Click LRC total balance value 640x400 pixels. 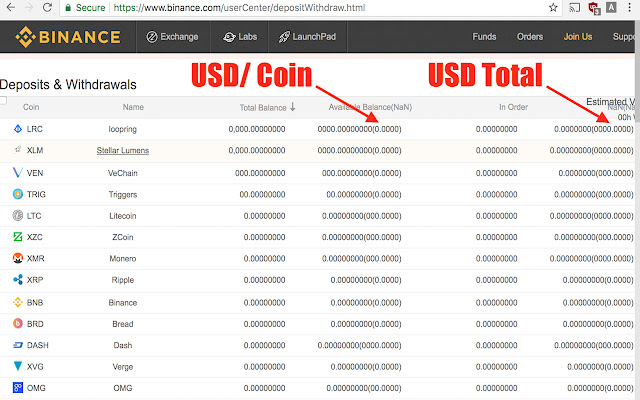pos(257,129)
